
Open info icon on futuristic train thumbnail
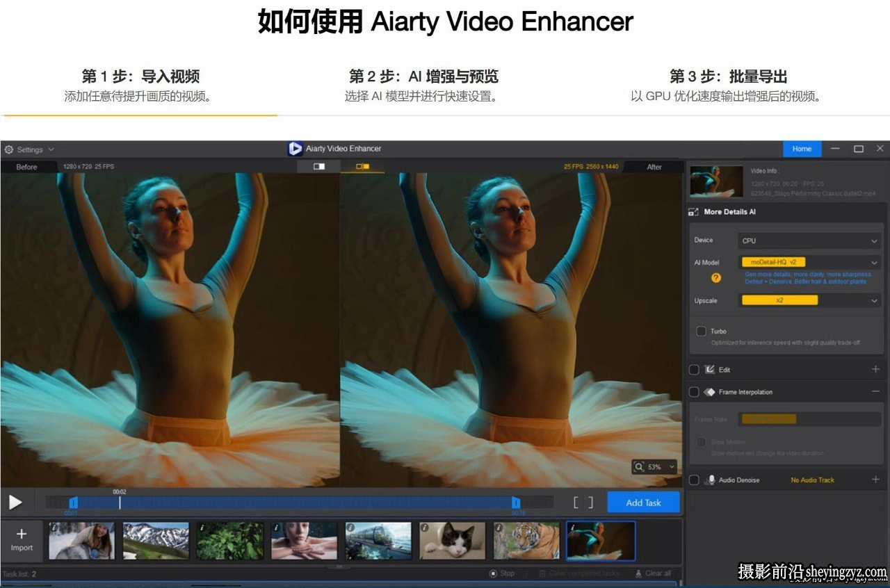click(350, 528)
